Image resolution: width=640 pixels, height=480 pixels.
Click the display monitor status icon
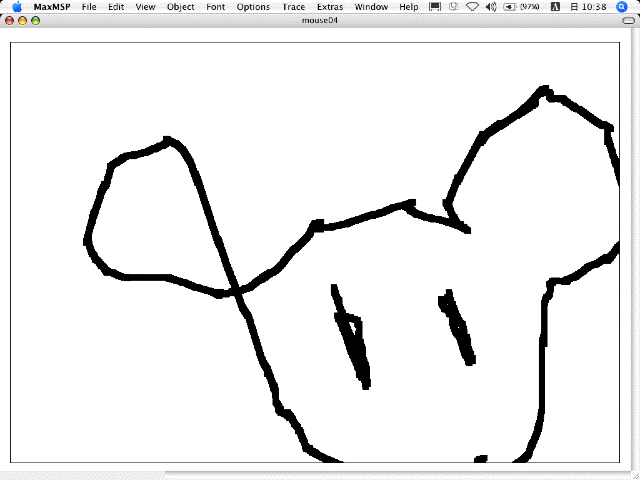click(x=435, y=7)
